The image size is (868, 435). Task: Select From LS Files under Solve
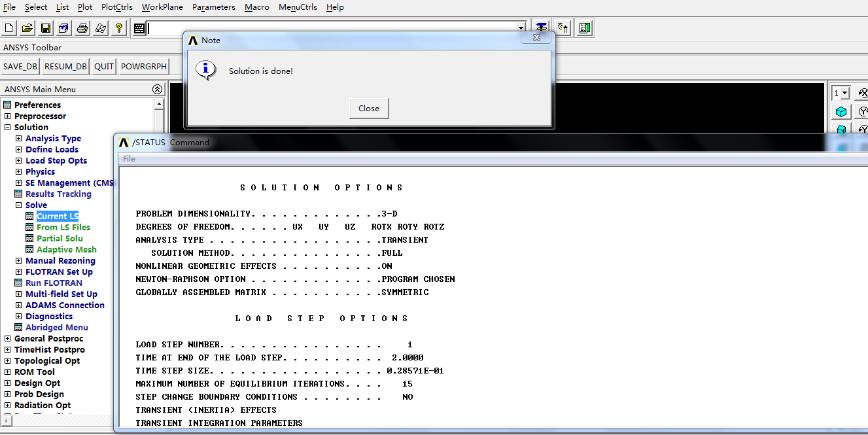pyautogui.click(x=63, y=227)
